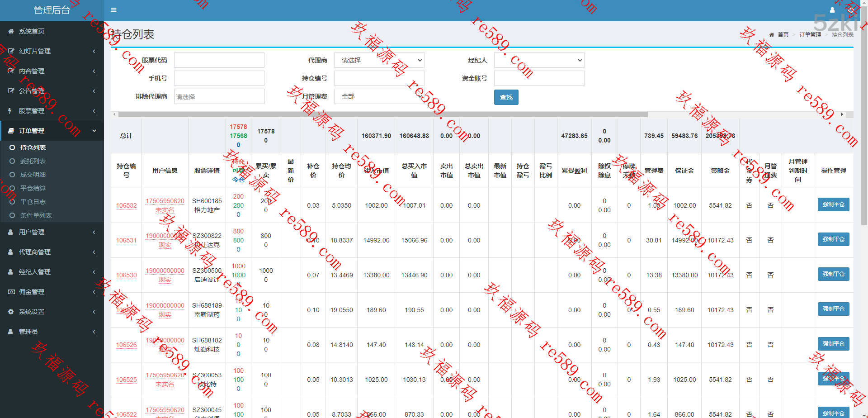Screen dimensions: 868x418
Task: Click the 查找 search button
Action: 506,97
